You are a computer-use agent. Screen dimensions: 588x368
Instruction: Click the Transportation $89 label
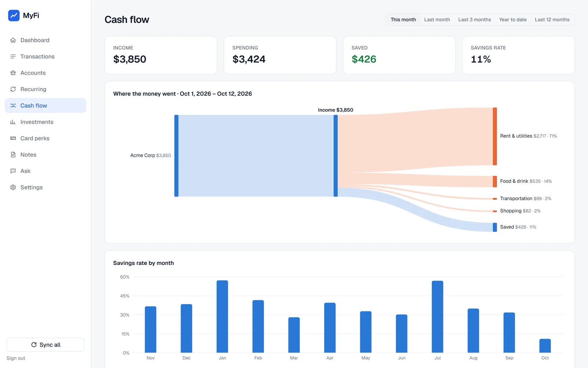pos(526,198)
